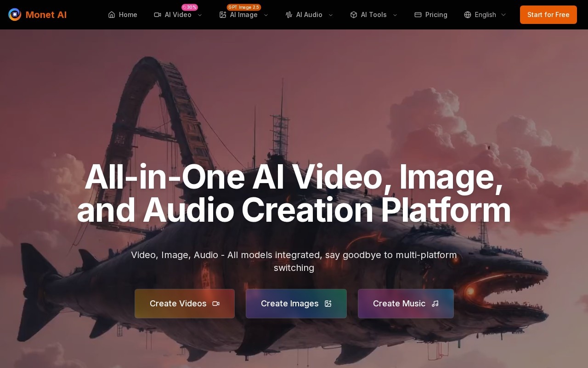This screenshot has width=588, height=368.
Task: Click the camera icon in Create Videos button
Action: coord(216,304)
